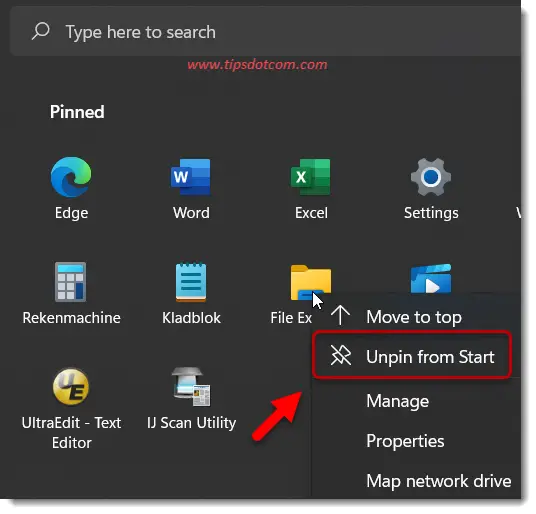This screenshot has width=536, height=514.
Task: Open the Movies & TV clapperboard app
Action: 431,279
